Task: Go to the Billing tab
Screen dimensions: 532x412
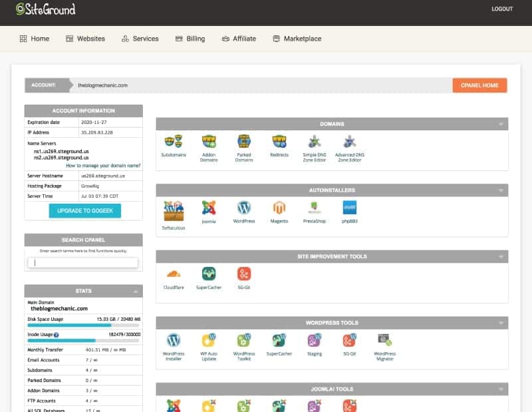Action: [x=190, y=39]
